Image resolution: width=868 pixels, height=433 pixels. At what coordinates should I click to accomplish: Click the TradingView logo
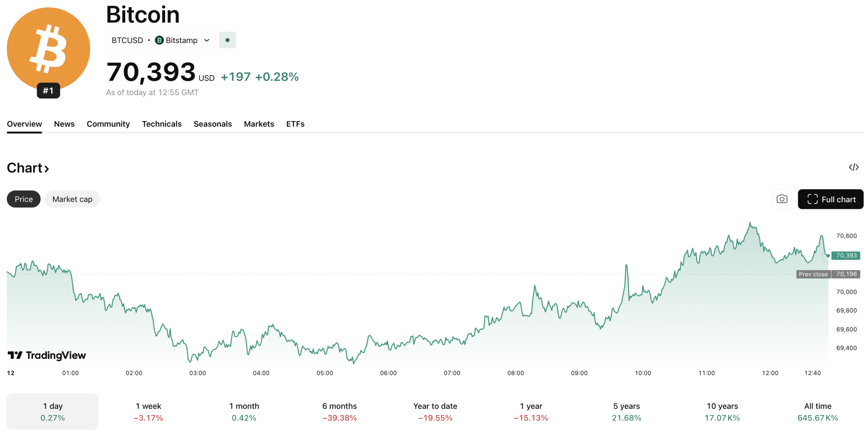(x=46, y=355)
